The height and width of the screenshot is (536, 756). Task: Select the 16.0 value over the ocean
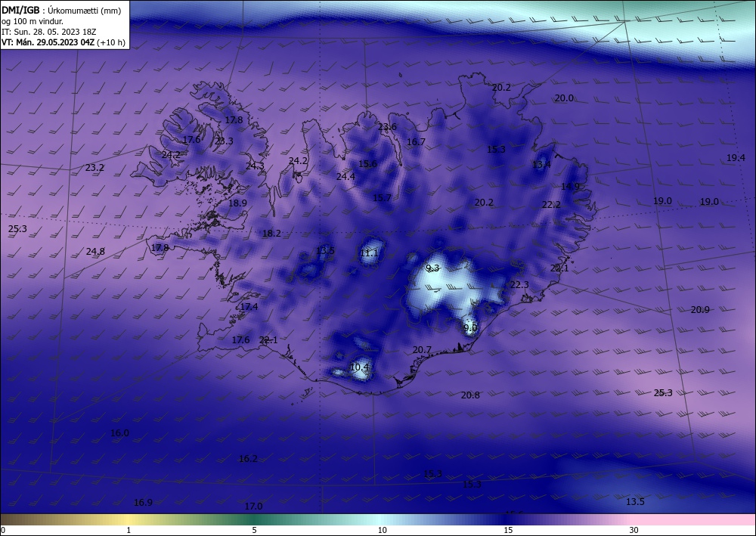tap(119, 433)
